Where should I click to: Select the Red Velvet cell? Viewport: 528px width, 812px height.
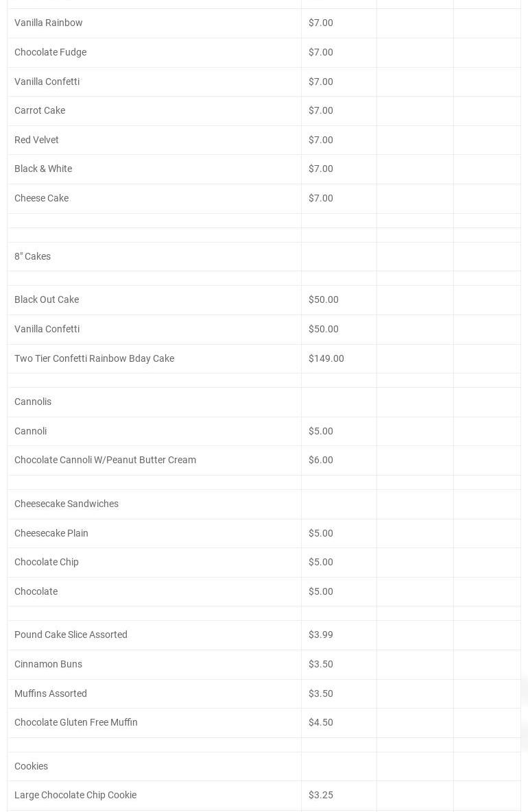36,140
